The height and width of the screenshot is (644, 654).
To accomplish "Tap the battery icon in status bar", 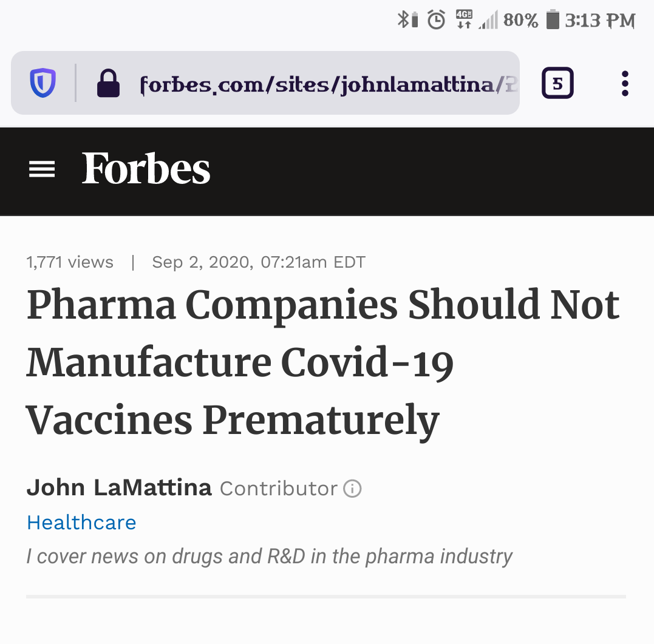I will coord(552,20).
